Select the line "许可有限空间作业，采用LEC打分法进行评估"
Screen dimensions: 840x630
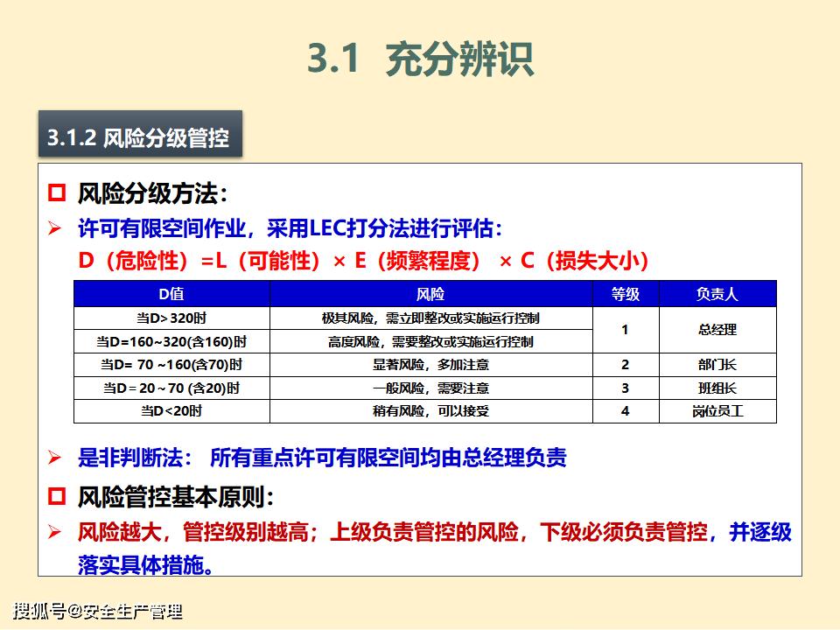pyautogui.click(x=290, y=228)
